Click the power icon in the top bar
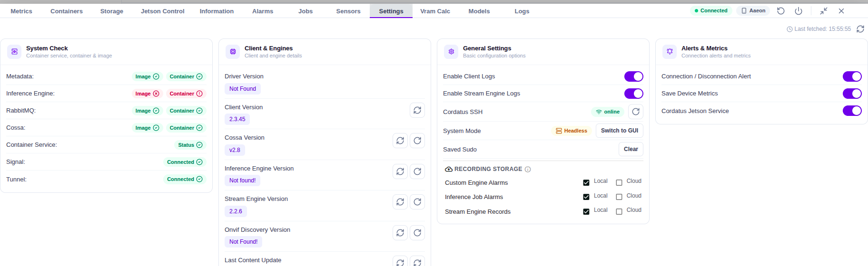Screen dimensions: 868x266 (799, 11)
